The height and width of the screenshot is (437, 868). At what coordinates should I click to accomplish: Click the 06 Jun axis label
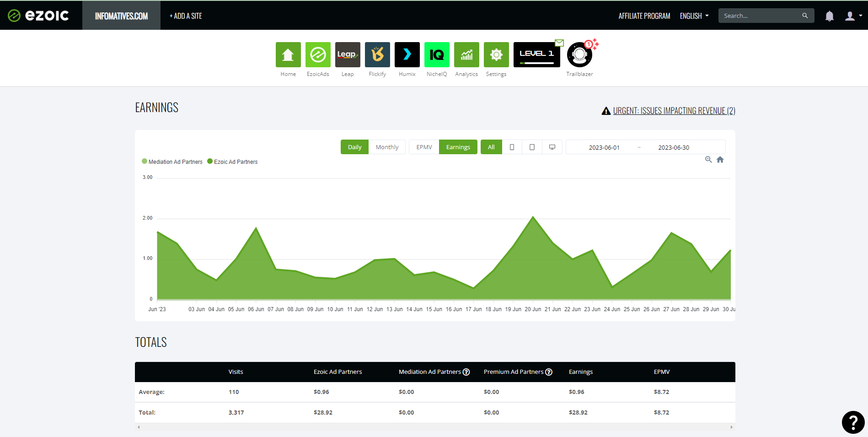(x=256, y=309)
